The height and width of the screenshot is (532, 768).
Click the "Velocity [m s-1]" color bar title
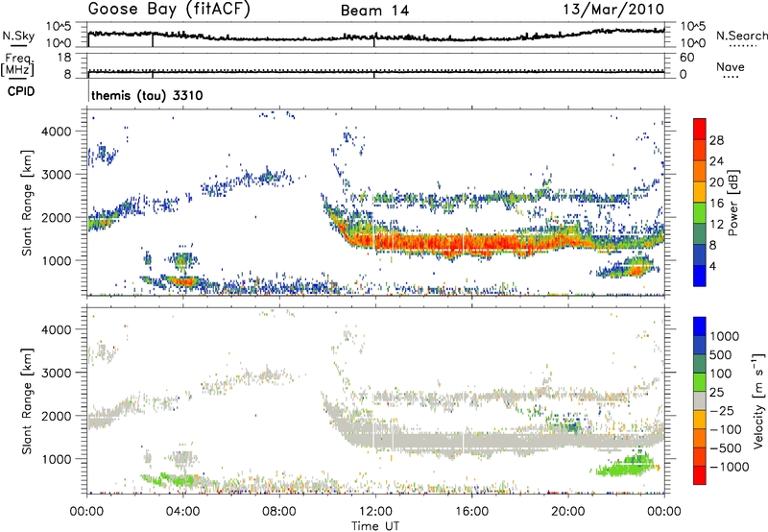(758, 400)
